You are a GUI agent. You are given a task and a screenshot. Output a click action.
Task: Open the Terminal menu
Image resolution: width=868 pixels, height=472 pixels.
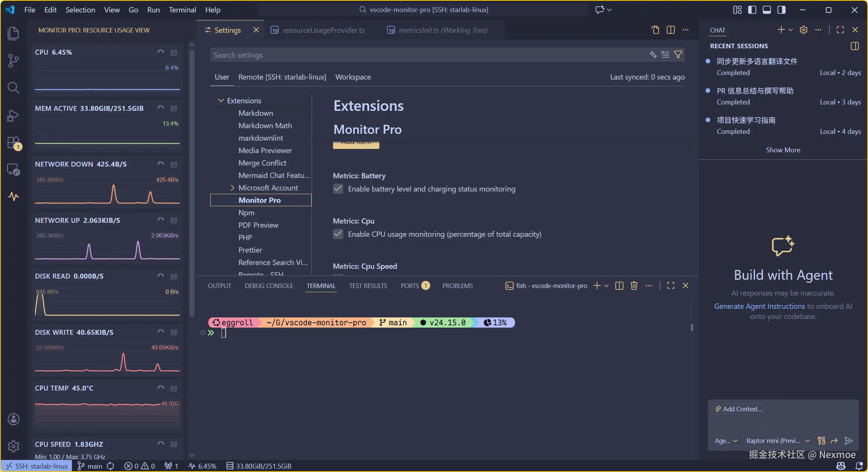coord(182,10)
